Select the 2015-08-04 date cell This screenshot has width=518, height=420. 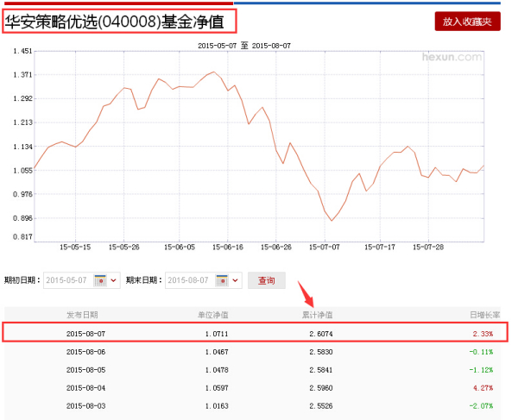(x=85, y=388)
